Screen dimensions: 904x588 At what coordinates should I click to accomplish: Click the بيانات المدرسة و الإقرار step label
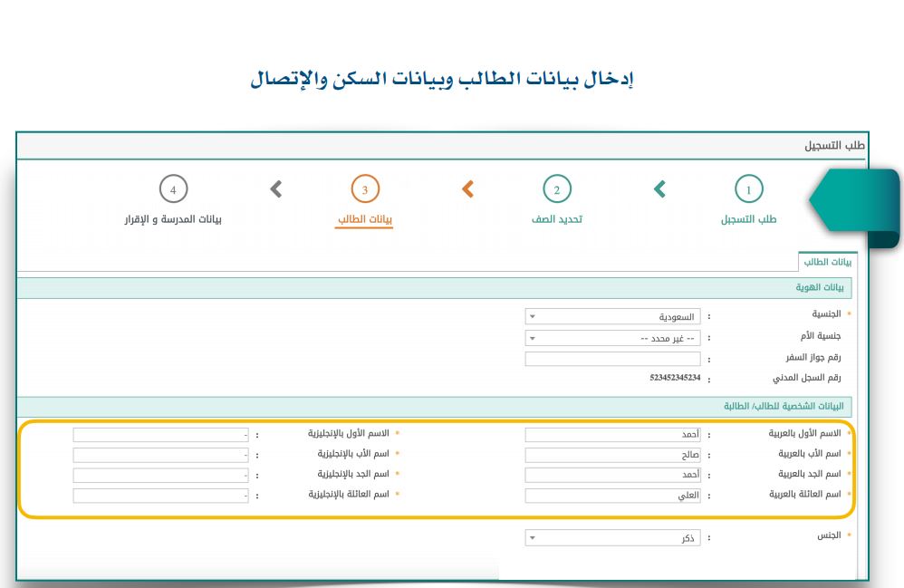click(173, 219)
